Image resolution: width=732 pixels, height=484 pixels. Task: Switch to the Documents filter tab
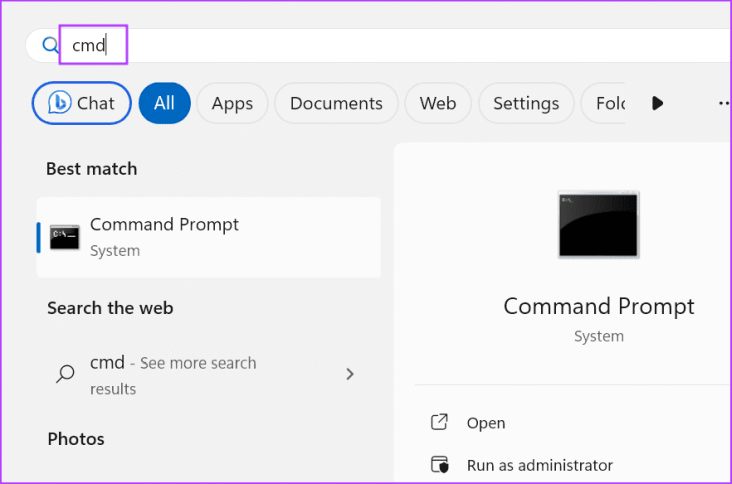tap(336, 103)
